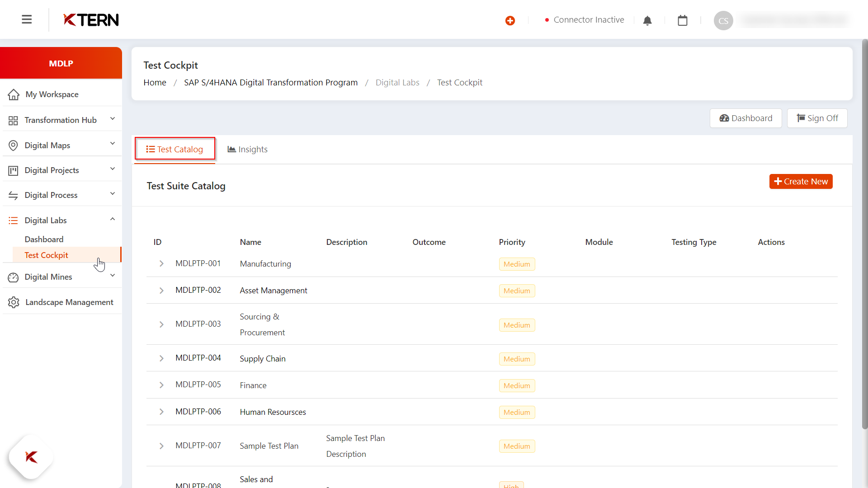This screenshot has width=868, height=488.
Task: Click Landscape Management gear icon
Action: click(14, 302)
